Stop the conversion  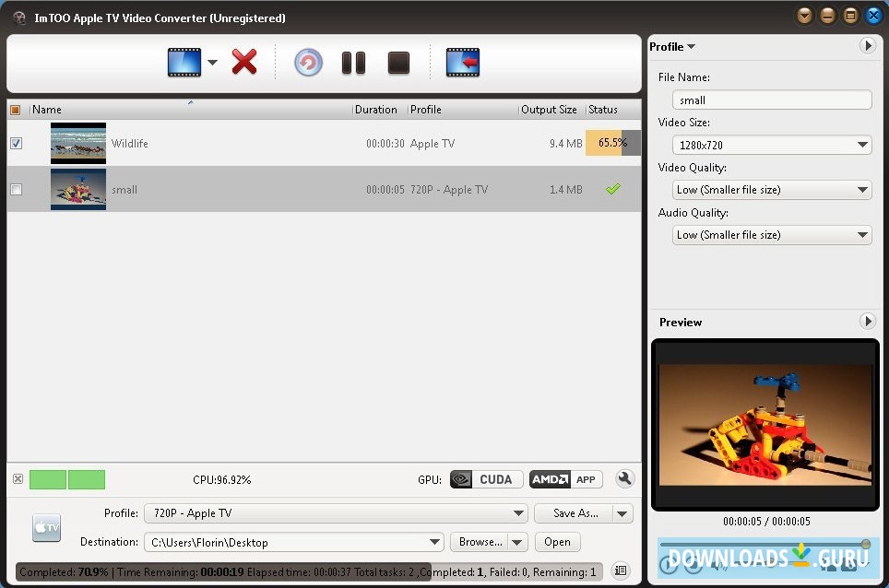(398, 63)
